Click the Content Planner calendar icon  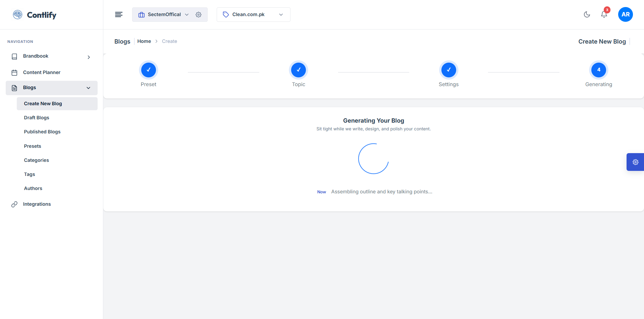coord(14,73)
